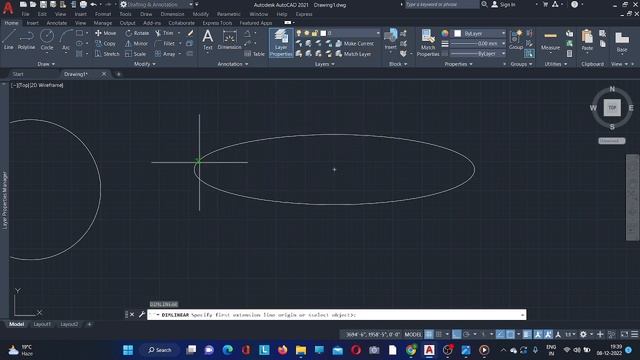
Task: Expand the Annotation panel
Action: click(x=233, y=64)
